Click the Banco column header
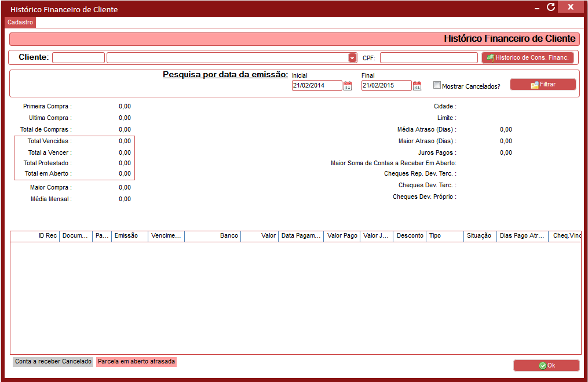This screenshot has width=588, height=382. click(x=213, y=236)
